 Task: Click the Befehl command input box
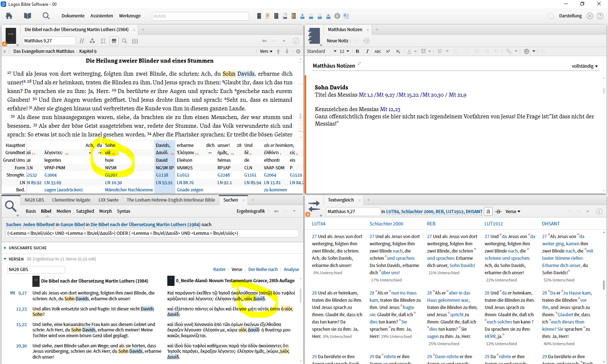[200, 16]
